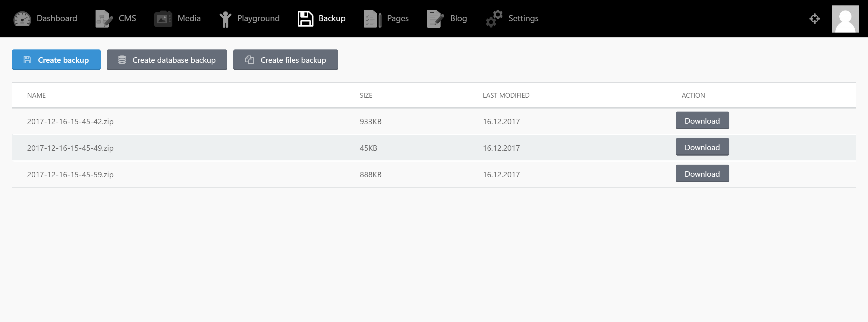Click the Playground person icon
The image size is (868, 322).
pos(225,19)
